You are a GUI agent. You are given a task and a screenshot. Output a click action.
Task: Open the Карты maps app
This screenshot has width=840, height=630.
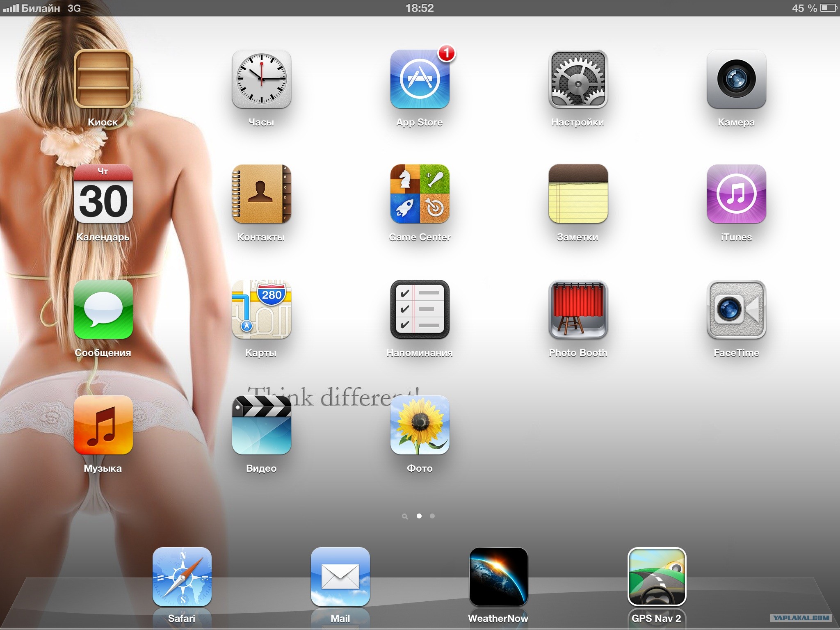261,310
